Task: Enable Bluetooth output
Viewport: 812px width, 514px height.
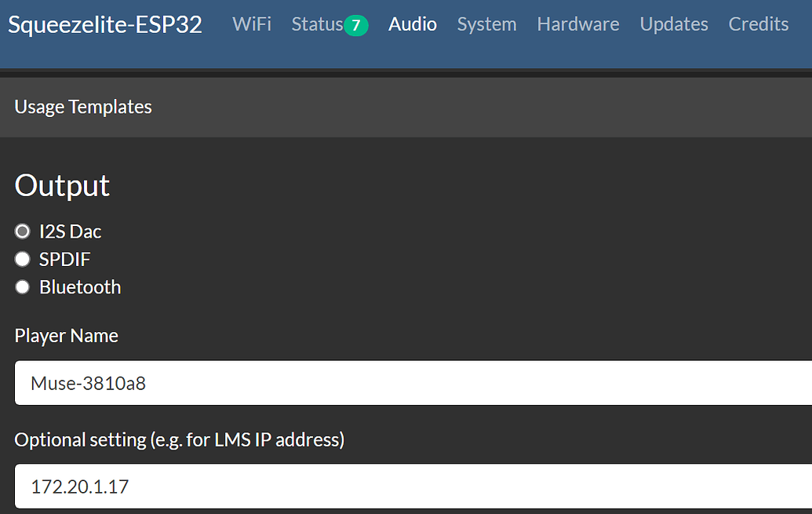Action: point(22,286)
